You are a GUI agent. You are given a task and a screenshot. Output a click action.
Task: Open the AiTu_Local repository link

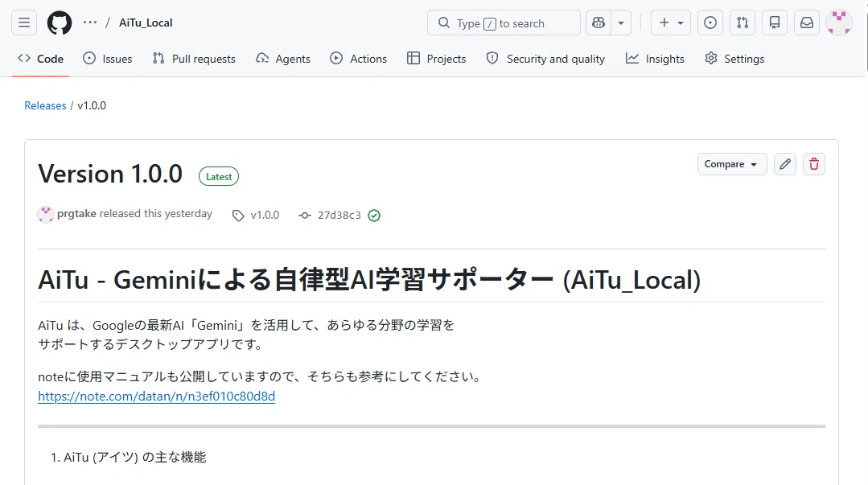pyautogui.click(x=146, y=23)
